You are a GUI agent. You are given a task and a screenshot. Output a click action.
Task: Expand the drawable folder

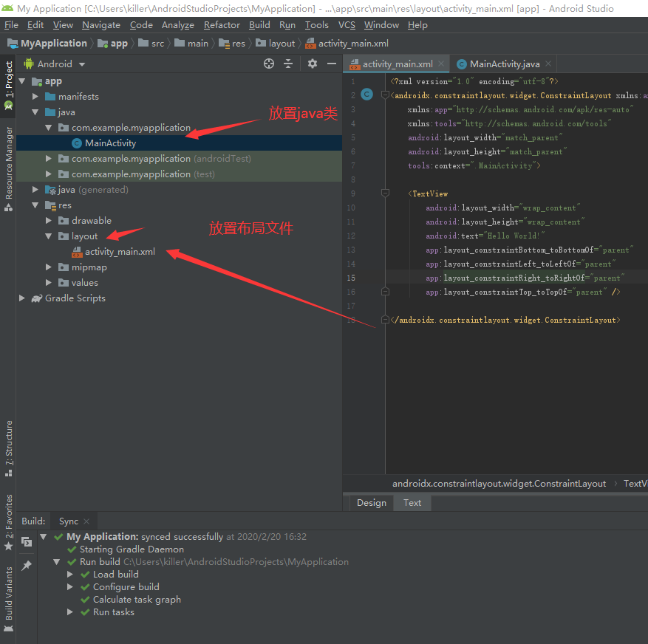pos(49,220)
